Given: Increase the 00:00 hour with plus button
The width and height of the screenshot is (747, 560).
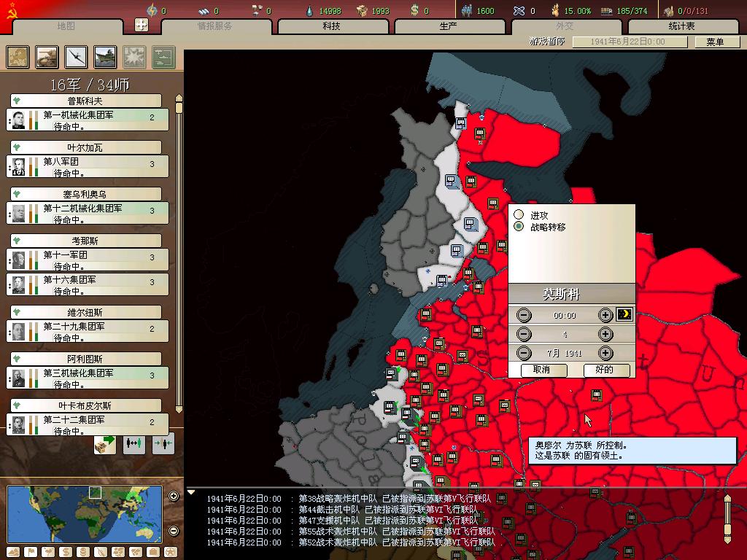Looking at the screenshot, I should (605, 315).
